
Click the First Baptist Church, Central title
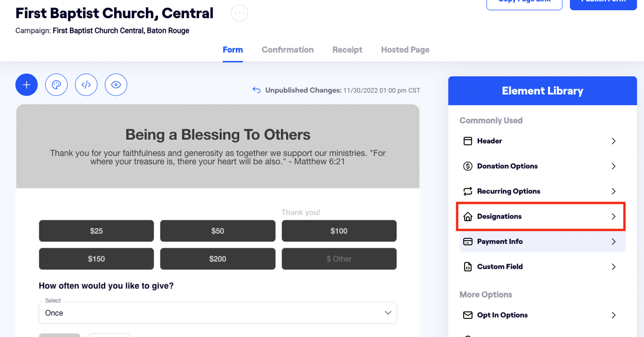114,13
